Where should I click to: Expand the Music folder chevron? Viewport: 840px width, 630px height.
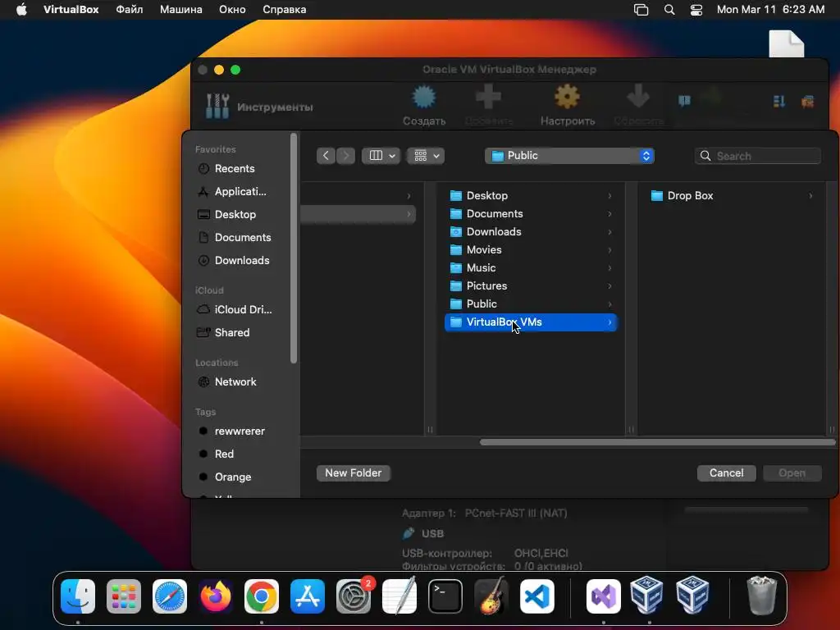point(609,268)
